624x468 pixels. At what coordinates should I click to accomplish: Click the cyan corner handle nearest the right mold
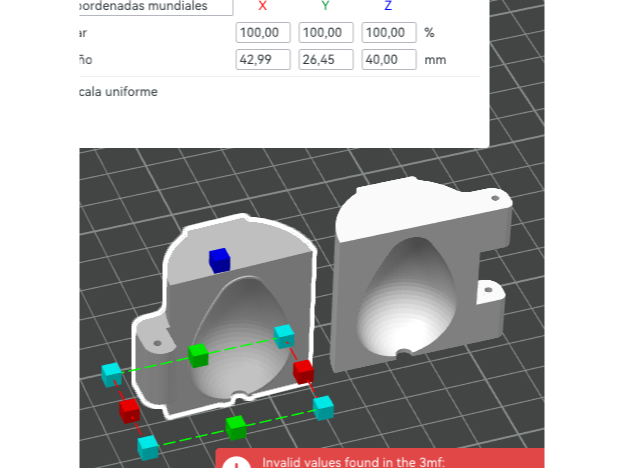(x=284, y=334)
